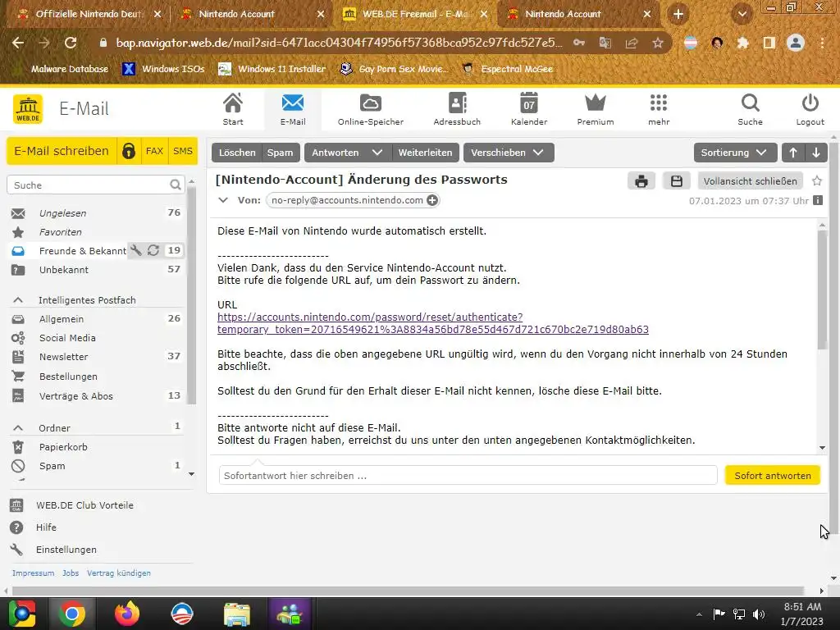Show email info icon next to date
This screenshot has height=630, width=840.
tap(818, 200)
